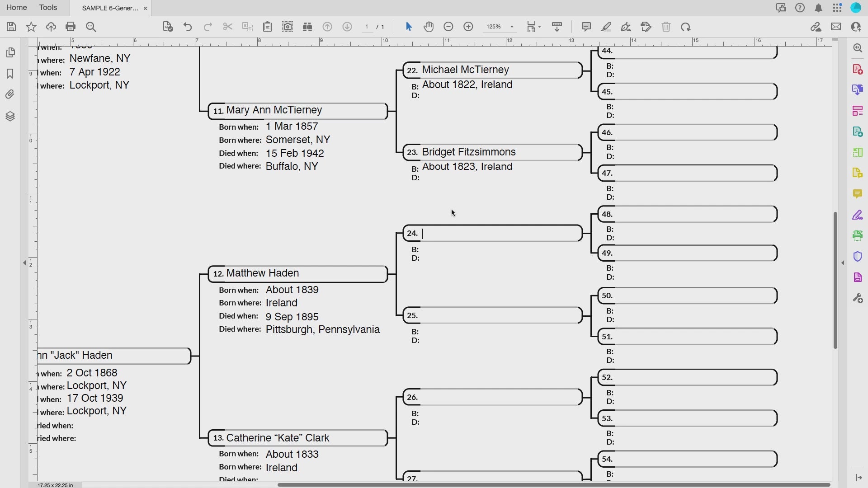Open the Tools tab
Screen dimensions: 868x488
tap(48, 8)
